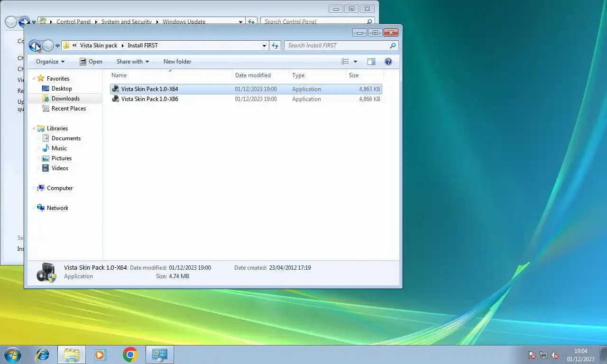Expand the address bar history dropdown
Viewport: 607px width, 364px height.
point(264,46)
